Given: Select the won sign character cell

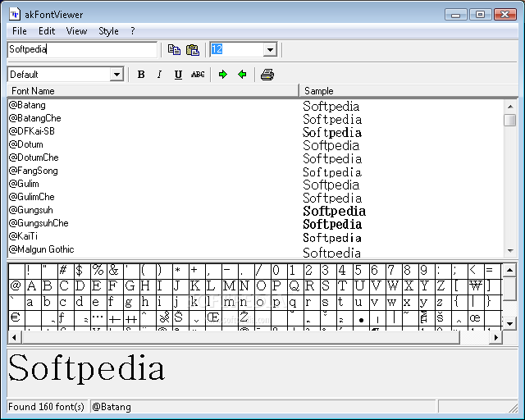Looking at the screenshot, I should point(476,286).
